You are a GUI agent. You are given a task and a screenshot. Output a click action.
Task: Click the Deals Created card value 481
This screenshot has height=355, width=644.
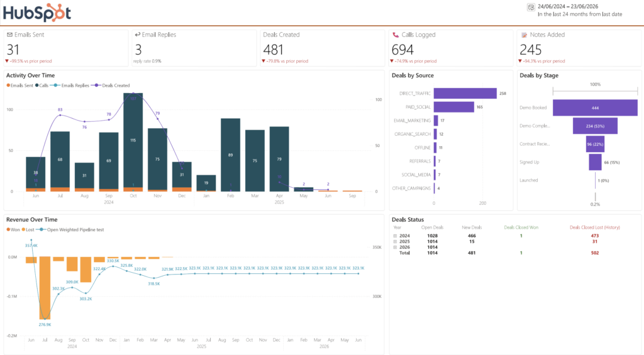(273, 50)
